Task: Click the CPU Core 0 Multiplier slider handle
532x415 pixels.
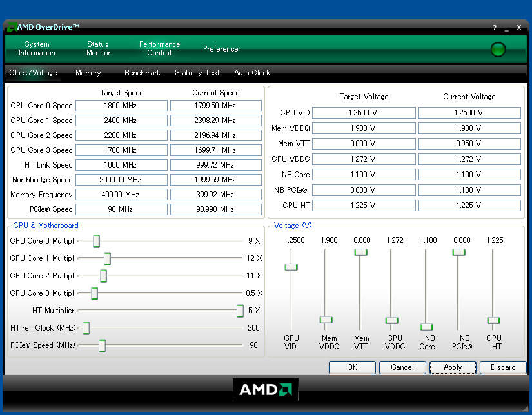Action: [x=96, y=241]
